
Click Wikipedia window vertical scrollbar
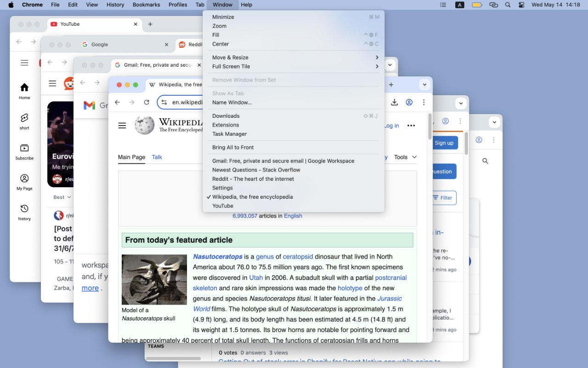point(430,126)
